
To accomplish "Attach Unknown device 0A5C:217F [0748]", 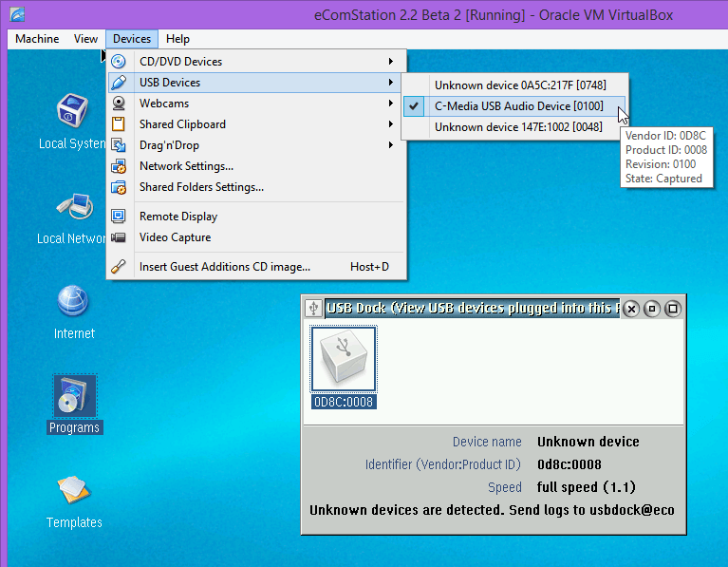I will [513, 85].
